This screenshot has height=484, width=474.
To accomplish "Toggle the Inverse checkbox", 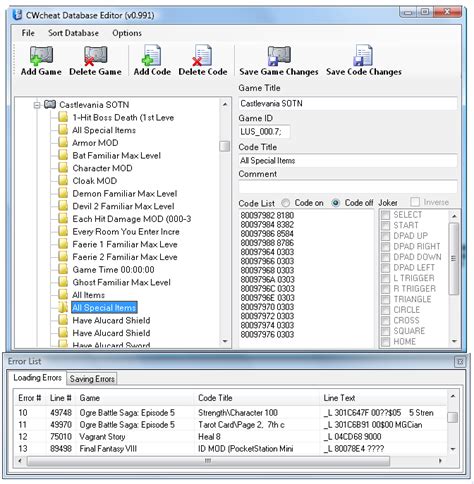I will (415, 202).
